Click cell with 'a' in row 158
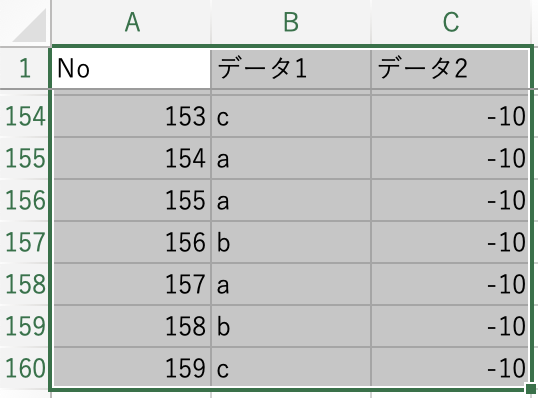This screenshot has height=398, width=538. 291,284
